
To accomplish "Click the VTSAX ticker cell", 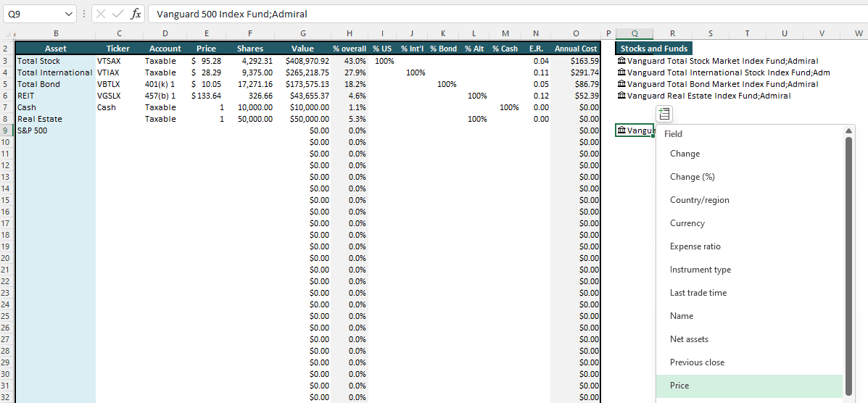I will click(118, 61).
